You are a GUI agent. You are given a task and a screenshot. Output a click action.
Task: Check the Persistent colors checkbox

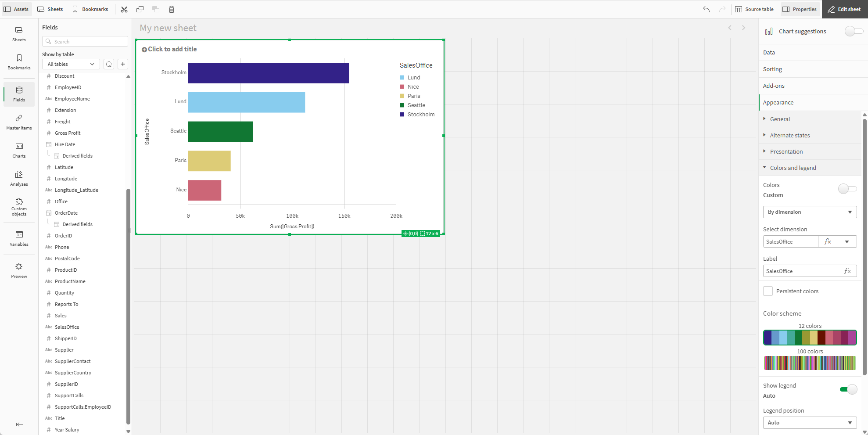click(x=768, y=291)
